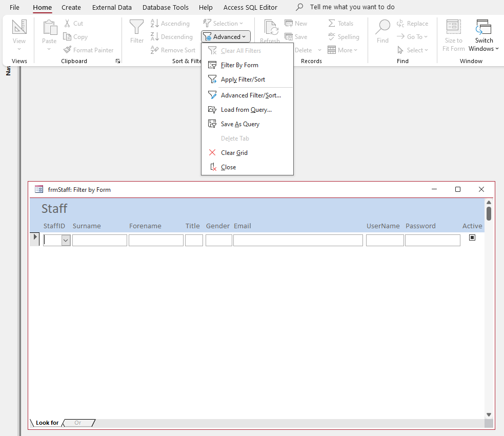Click the Spelling check icon
Screen dimensions: 504x436
pyautogui.click(x=332, y=36)
